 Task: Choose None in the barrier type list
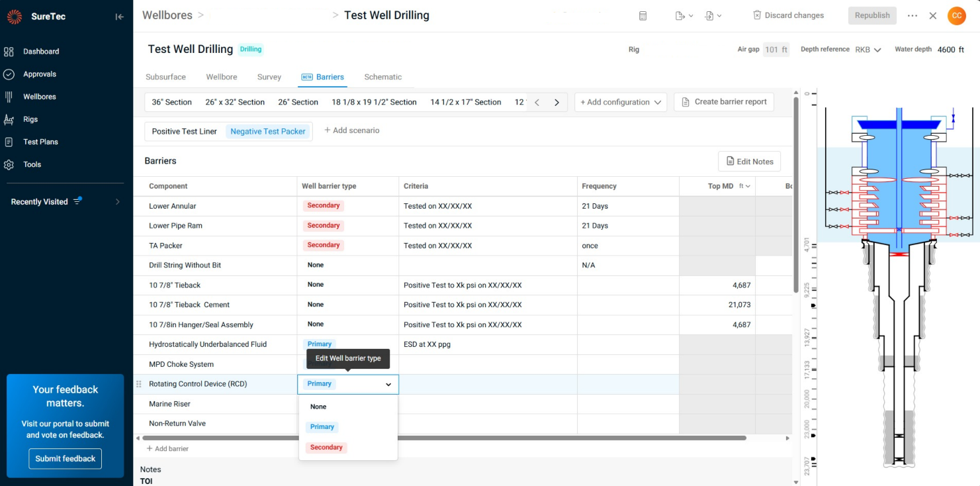click(x=318, y=407)
